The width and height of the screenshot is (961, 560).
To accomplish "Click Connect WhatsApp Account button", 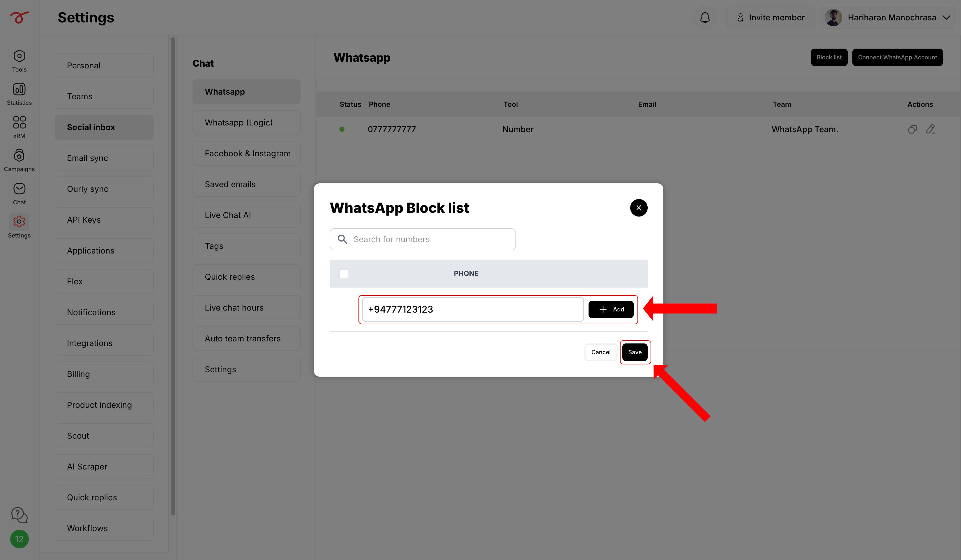I will point(897,58).
